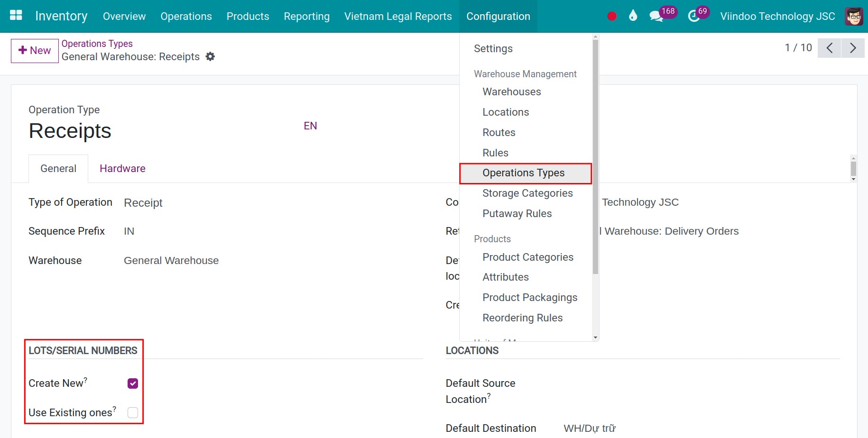Open Product Categories entry

point(528,257)
